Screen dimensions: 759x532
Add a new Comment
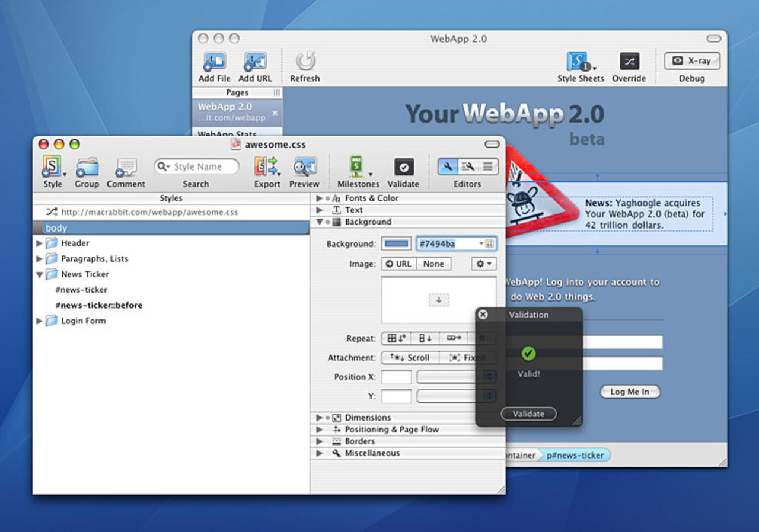click(x=126, y=167)
